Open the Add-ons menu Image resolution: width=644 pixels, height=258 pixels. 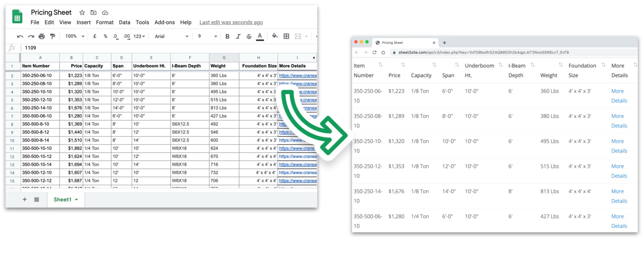pyautogui.click(x=165, y=22)
